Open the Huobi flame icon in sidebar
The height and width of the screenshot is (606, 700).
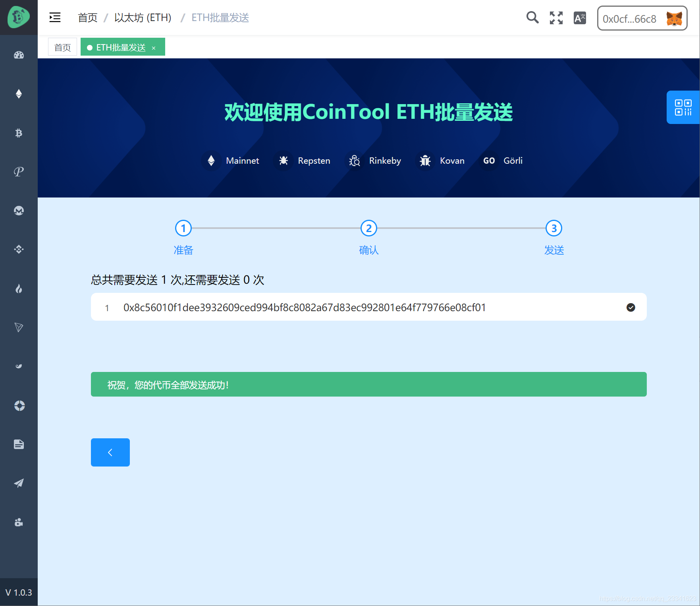click(x=19, y=289)
